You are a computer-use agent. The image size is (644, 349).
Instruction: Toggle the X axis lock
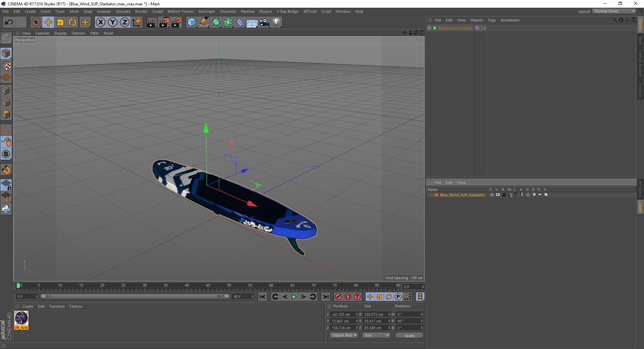coord(100,22)
